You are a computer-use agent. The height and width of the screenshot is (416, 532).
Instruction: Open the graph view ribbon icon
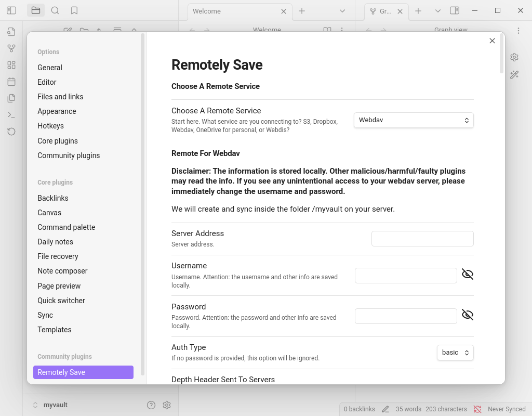click(11, 48)
